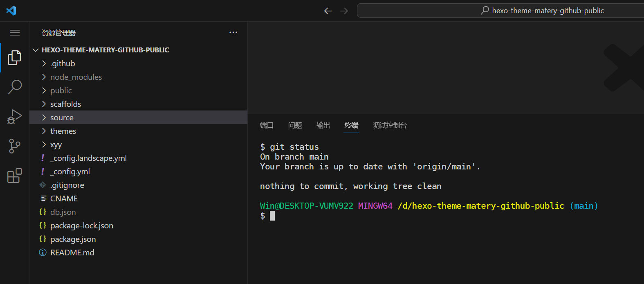Open the Run and Debug view
The width and height of the screenshot is (644, 284).
tap(15, 117)
